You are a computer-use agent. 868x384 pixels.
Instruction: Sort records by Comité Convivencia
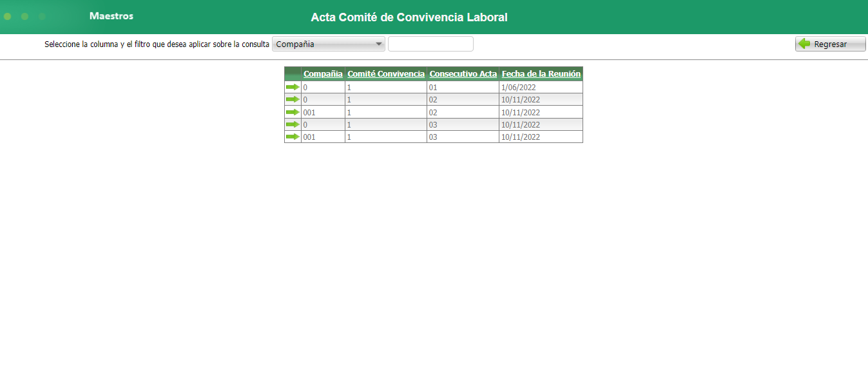tap(387, 73)
